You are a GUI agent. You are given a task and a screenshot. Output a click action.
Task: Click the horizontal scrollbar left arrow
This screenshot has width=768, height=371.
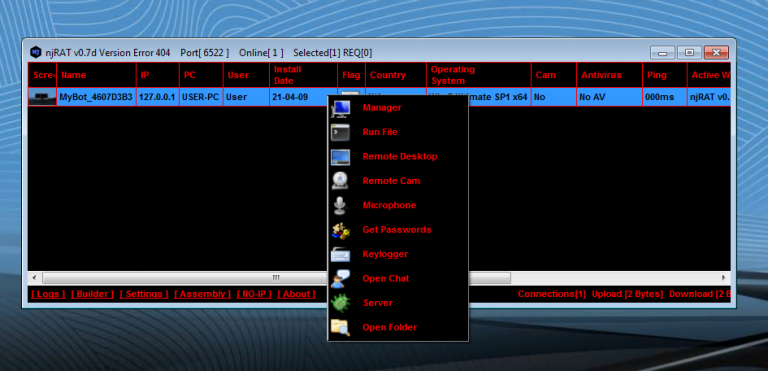[x=34, y=278]
